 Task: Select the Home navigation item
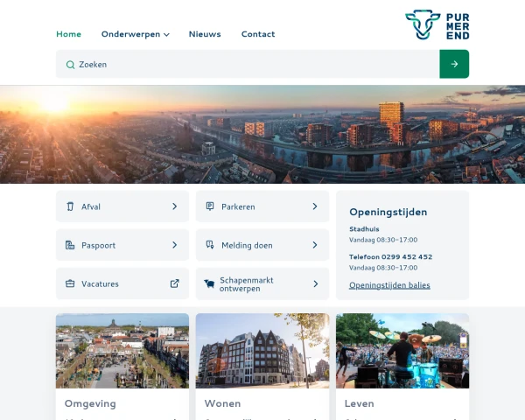[x=68, y=34]
